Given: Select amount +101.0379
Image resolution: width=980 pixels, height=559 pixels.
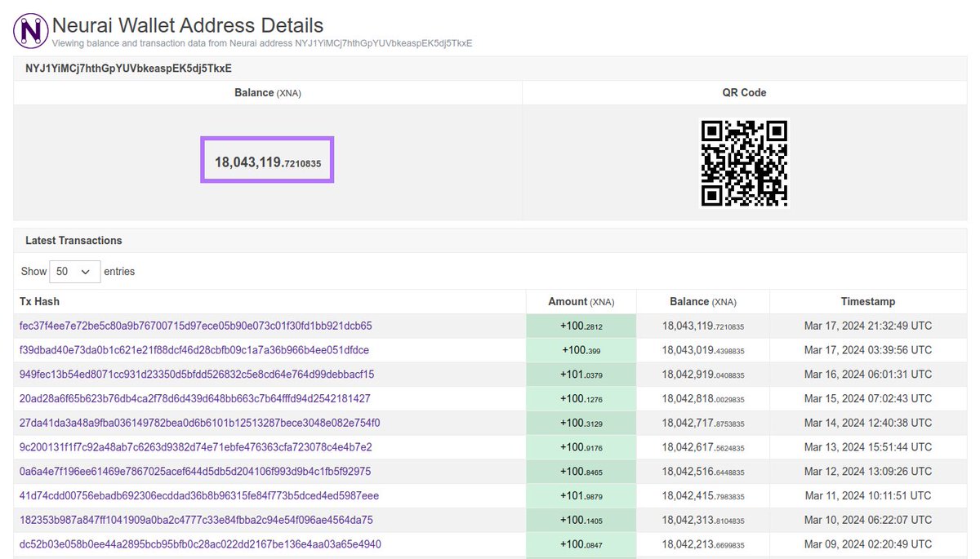Looking at the screenshot, I should [x=581, y=375].
